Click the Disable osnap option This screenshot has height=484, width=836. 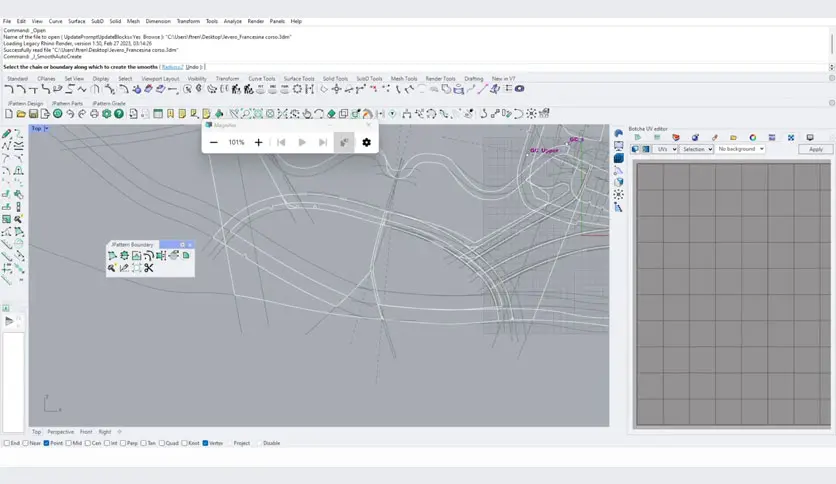coord(271,443)
